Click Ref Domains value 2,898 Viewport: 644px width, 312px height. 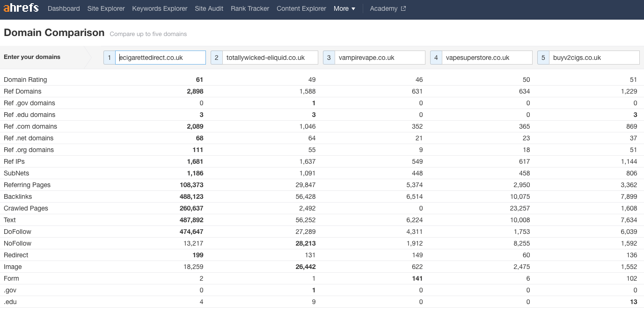195,91
